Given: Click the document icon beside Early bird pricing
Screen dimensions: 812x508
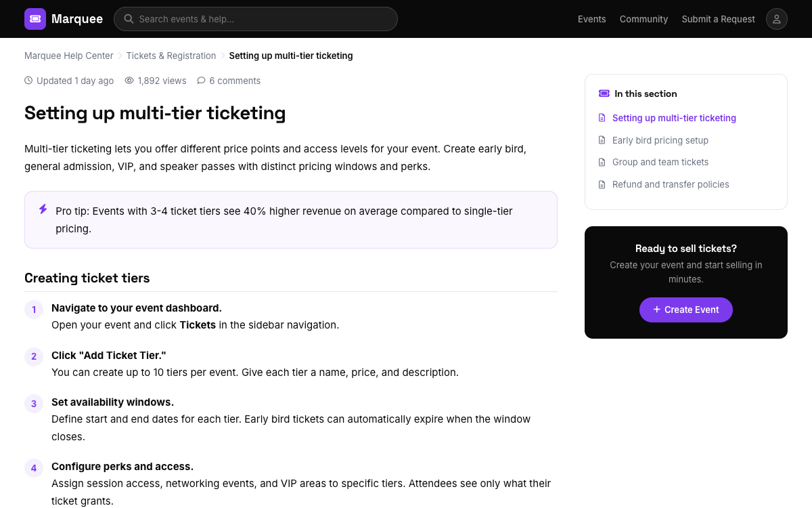Looking at the screenshot, I should pyautogui.click(x=602, y=140).
